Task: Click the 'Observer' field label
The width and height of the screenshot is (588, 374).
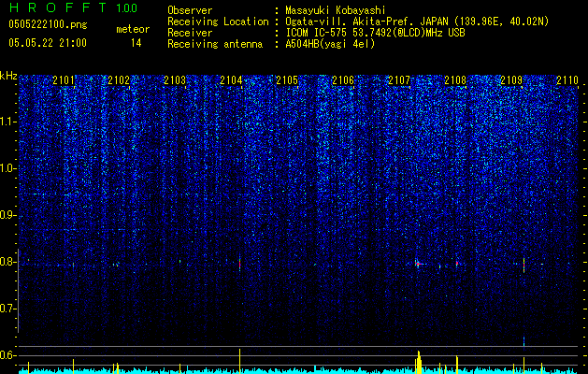Action: [190, 10]
